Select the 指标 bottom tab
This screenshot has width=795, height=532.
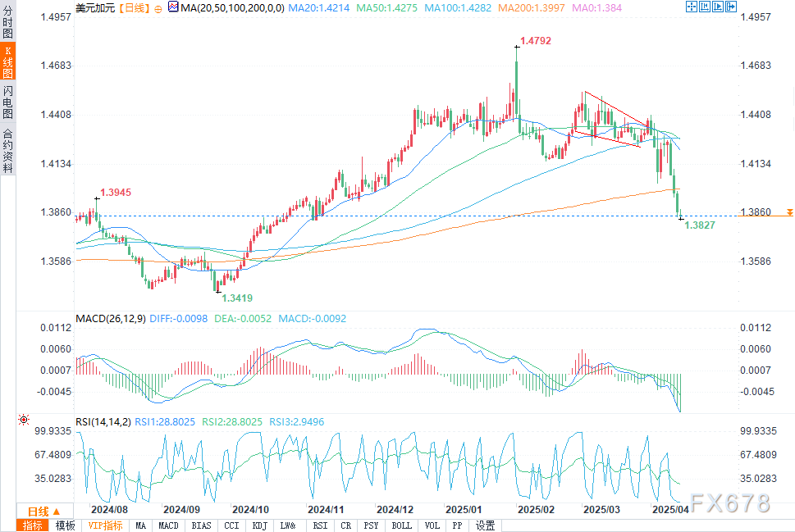point(33,525)
